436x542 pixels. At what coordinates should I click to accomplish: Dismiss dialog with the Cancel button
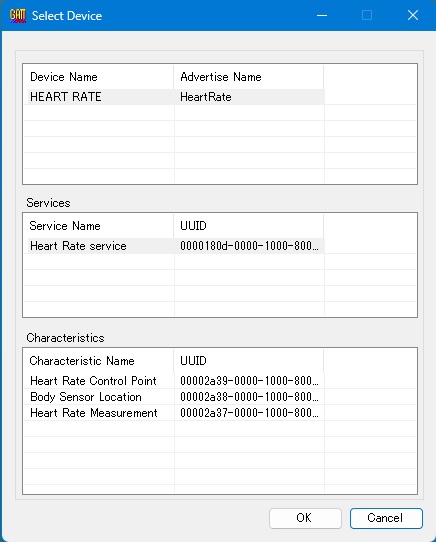coord(386,518)
